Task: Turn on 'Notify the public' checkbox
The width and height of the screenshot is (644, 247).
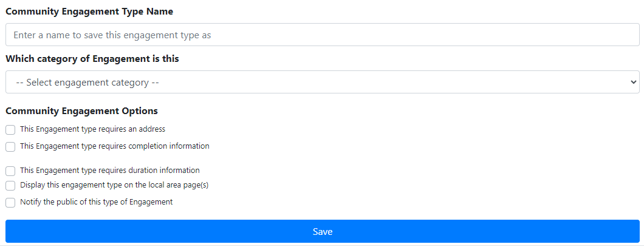Action: pos(10,203)
